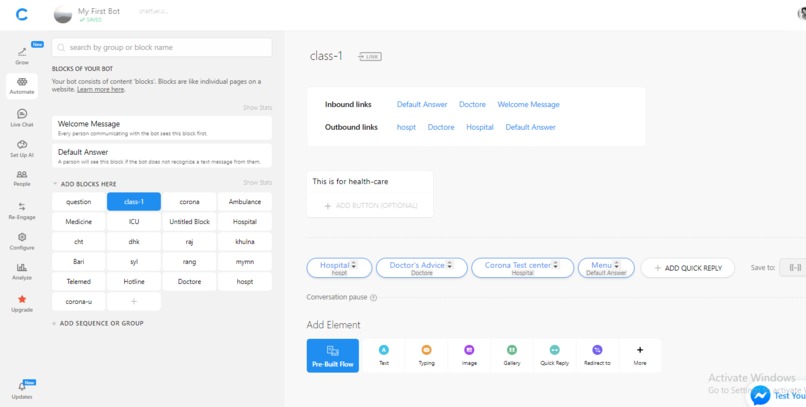Click ADD SEQUENCE OR GROUP
The height and width of the screenshot is (407, 806).
[x=98, y=323]
